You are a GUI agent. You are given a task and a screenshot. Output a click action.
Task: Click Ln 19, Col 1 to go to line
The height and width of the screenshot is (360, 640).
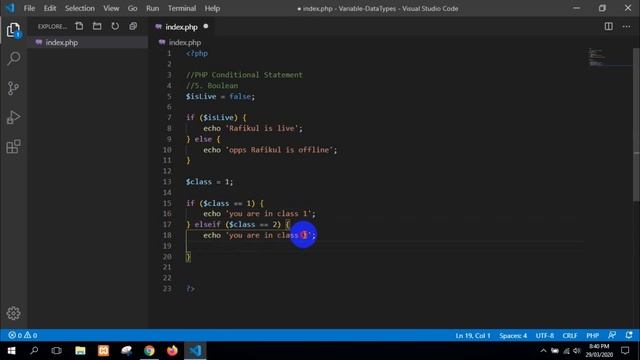point(473,336)
